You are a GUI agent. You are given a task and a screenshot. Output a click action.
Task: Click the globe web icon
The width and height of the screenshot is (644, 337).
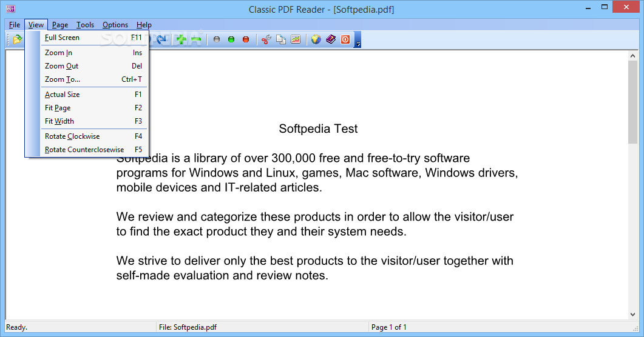tap(316, 39)
